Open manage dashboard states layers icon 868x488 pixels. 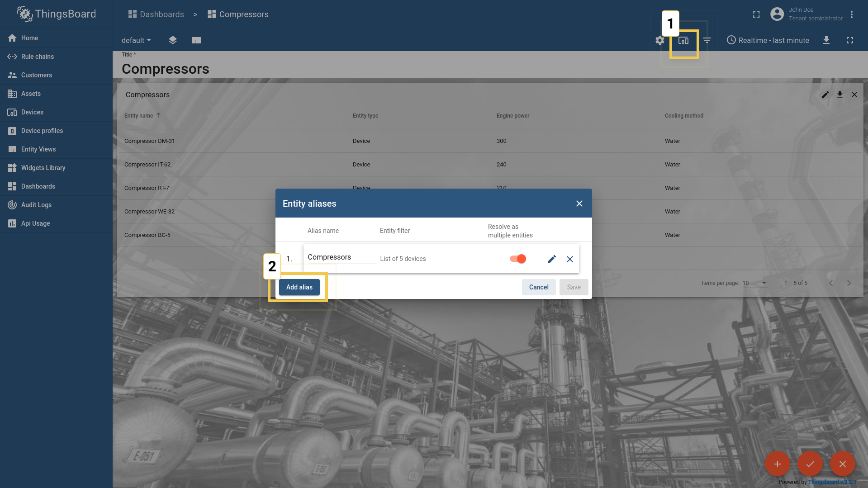(x=173, y=40)
